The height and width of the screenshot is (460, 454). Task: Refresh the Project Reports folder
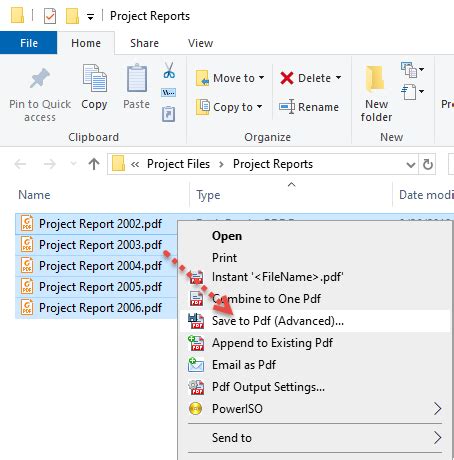[x=428, y=164]
